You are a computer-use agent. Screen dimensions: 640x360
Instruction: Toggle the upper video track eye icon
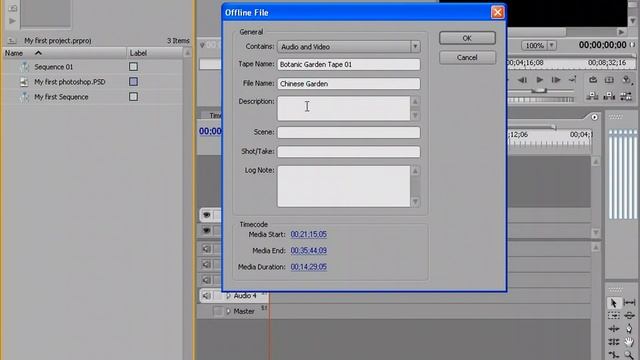[x=207, y=215]
